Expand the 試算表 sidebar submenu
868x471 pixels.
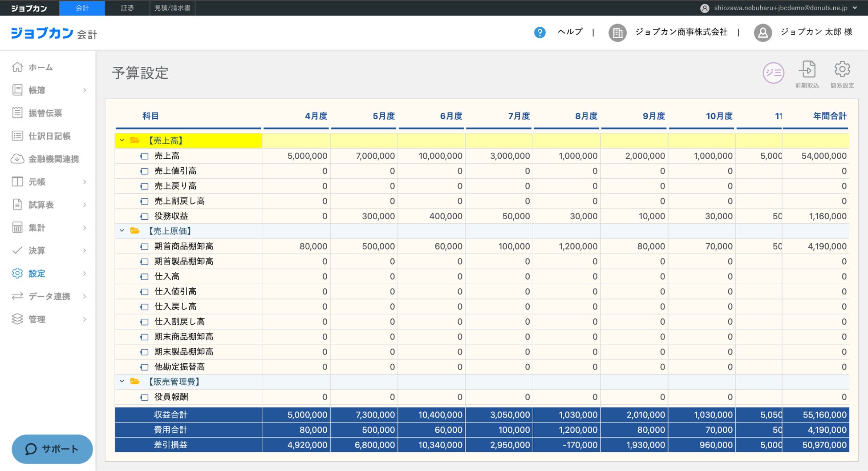tap(84, 205)
